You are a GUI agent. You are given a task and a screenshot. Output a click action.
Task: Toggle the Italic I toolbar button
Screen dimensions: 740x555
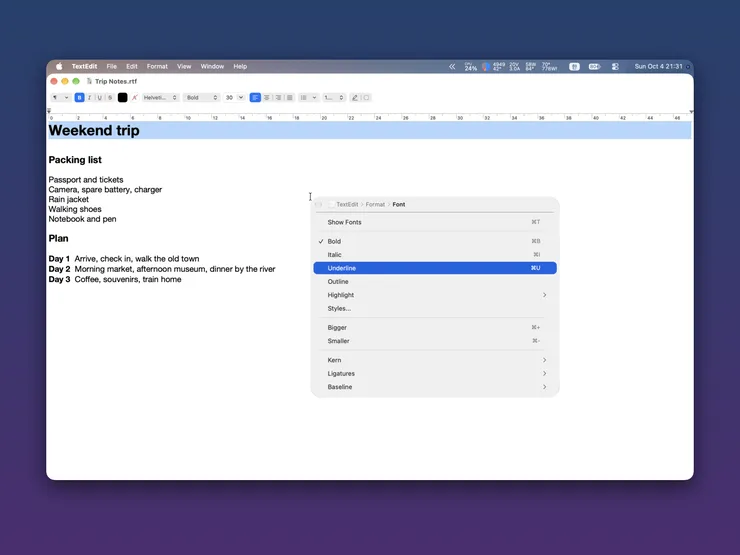pos(90,98)
